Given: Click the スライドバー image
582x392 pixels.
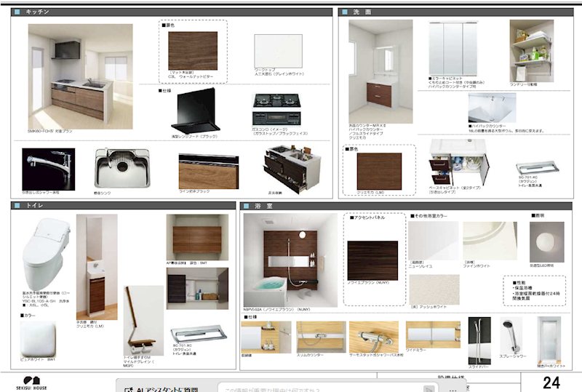Looking at the screenshot, I should [479, 340].
